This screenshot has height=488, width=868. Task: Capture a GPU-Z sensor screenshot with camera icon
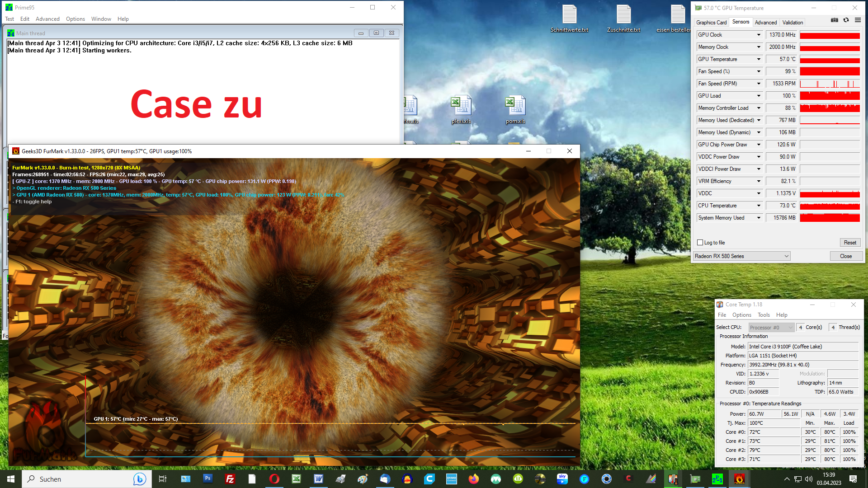tap(834, 20)
